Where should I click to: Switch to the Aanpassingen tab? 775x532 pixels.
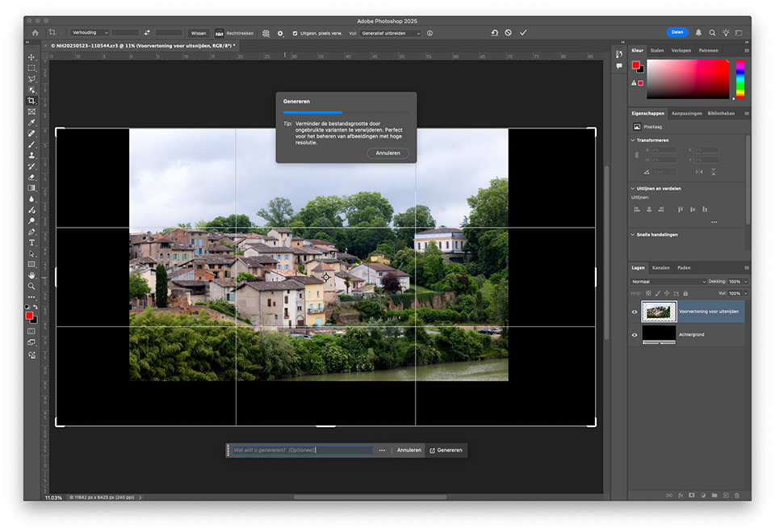[x=686, y=113]
